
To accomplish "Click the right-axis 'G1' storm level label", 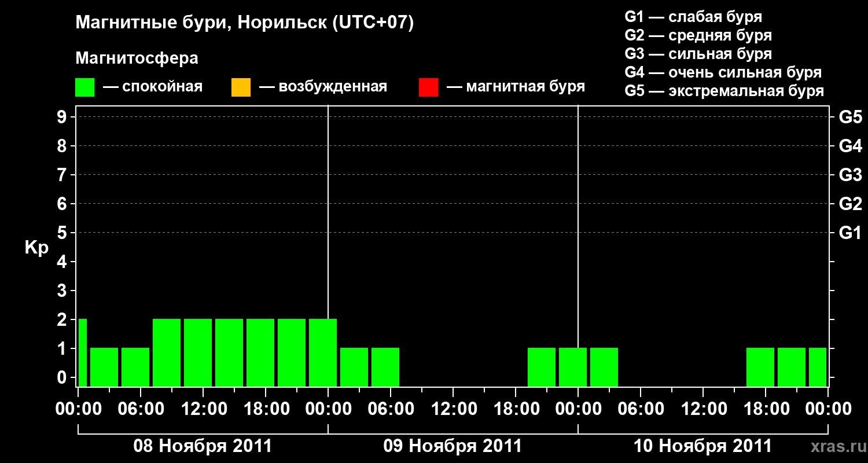I will coord(850,233).
